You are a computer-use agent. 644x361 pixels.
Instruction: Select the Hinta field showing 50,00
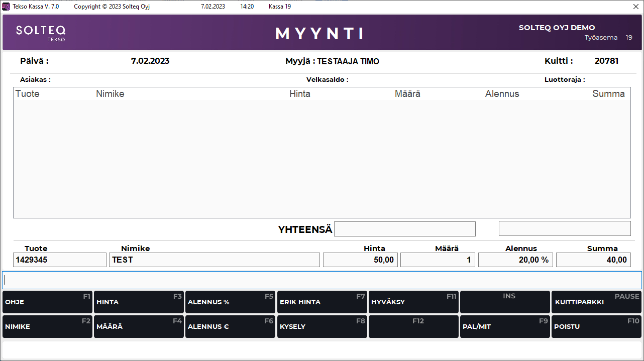tap(360, 260)
